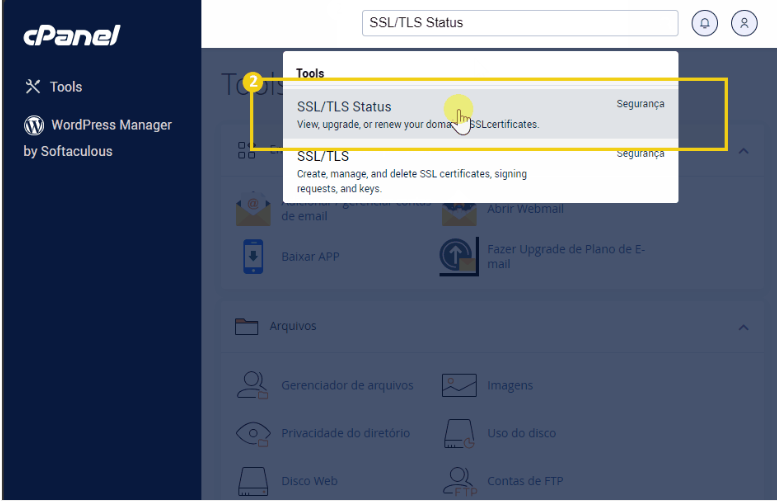
Task: Click the search field containing SSL/TLS Status
Action: point(519,23)
